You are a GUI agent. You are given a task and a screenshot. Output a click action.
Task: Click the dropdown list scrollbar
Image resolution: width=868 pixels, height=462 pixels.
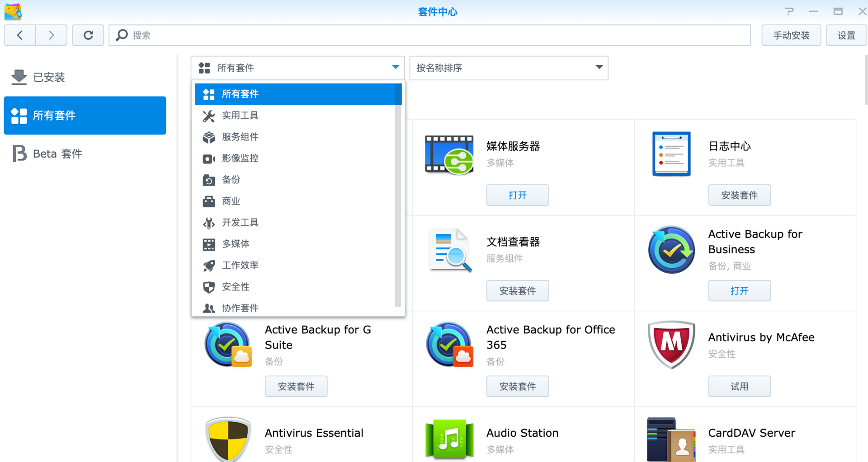pyautogui.click(x=398, y=195)
